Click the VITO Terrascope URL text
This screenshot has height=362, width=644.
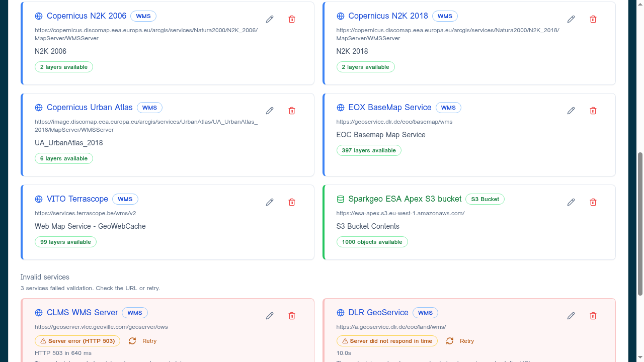click(x=86, y=213)
